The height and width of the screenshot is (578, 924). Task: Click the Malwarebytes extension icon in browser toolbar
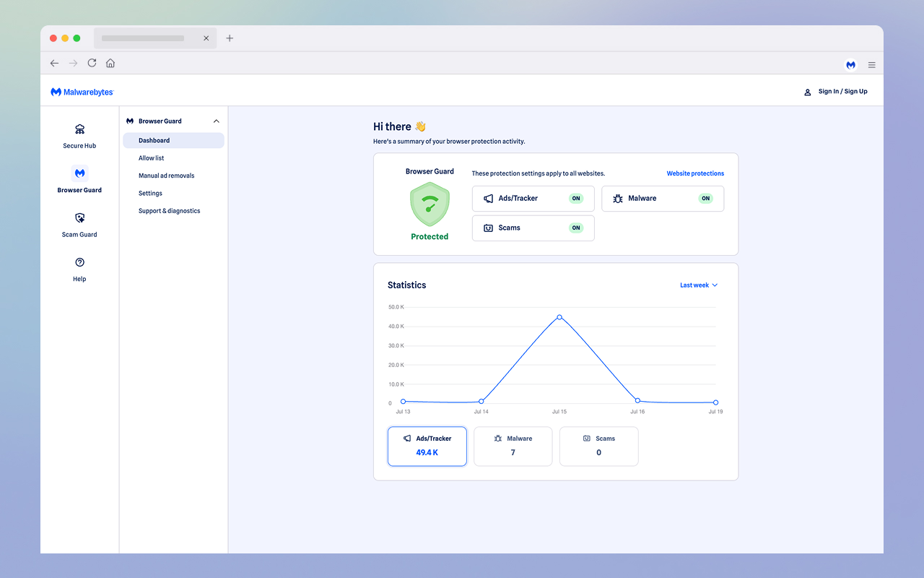[x=851, y=64]
